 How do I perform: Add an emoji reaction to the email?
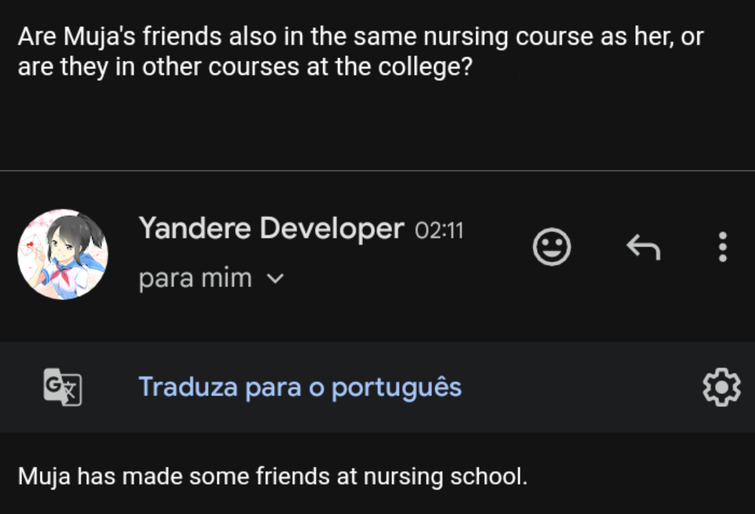(551, 247)
